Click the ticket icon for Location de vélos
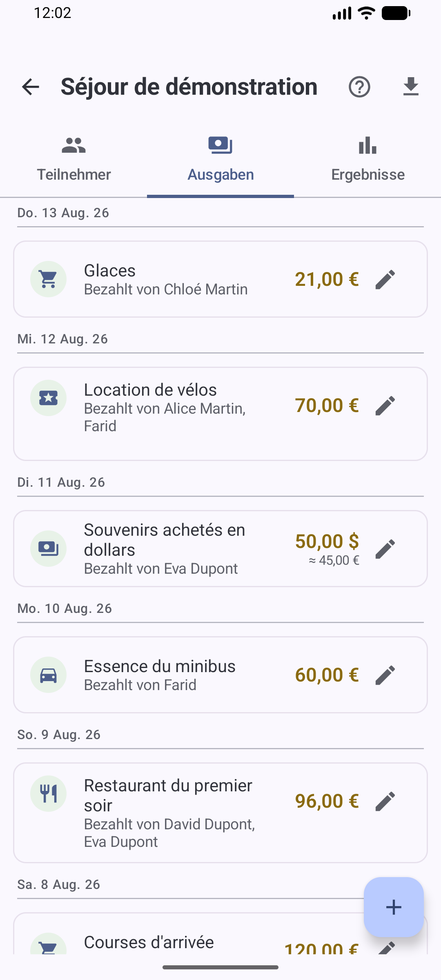Viewport: 441px width, 980px height. point(49,398)
